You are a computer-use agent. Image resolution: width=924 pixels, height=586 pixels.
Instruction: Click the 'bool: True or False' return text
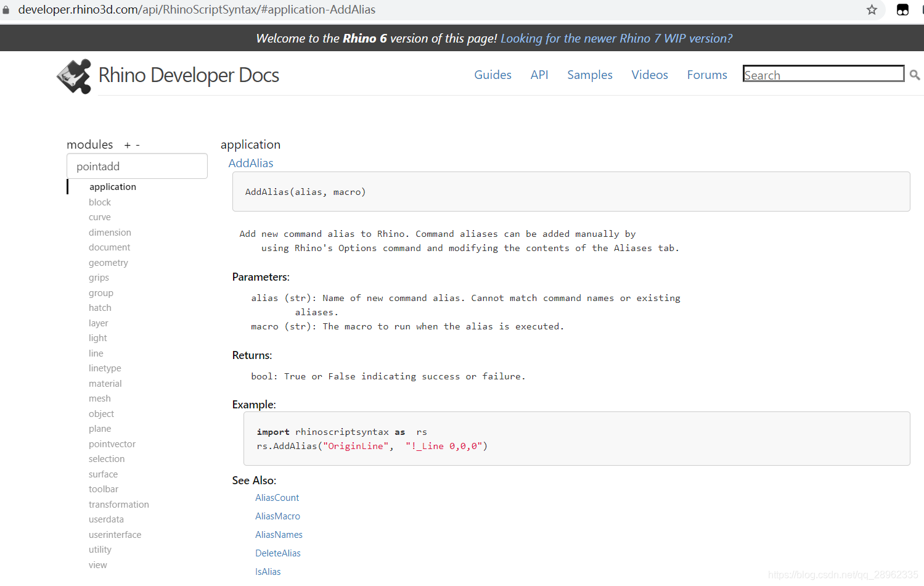(x=388, y=376)
